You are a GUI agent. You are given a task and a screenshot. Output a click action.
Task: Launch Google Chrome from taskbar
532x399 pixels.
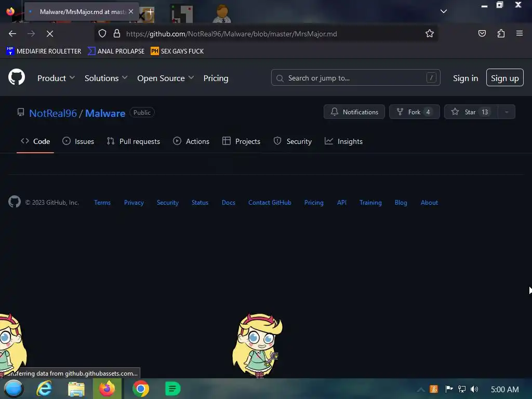[141, 389]
